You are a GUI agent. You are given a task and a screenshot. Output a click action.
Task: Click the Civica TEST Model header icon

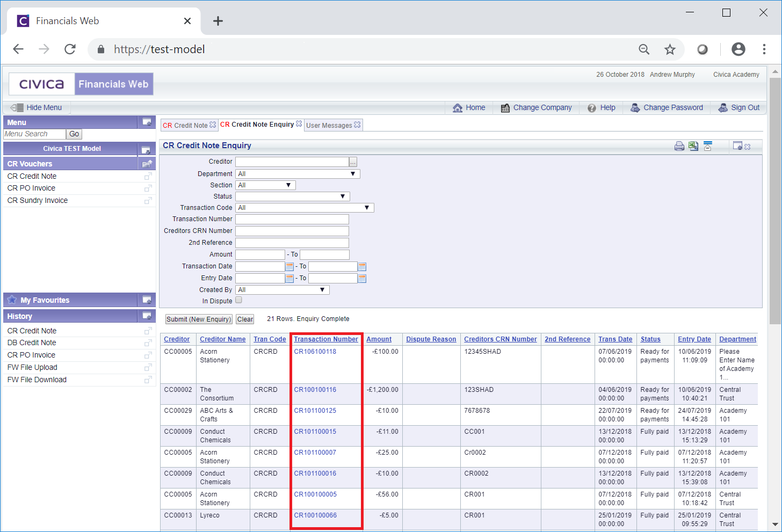tap(146, 149)
